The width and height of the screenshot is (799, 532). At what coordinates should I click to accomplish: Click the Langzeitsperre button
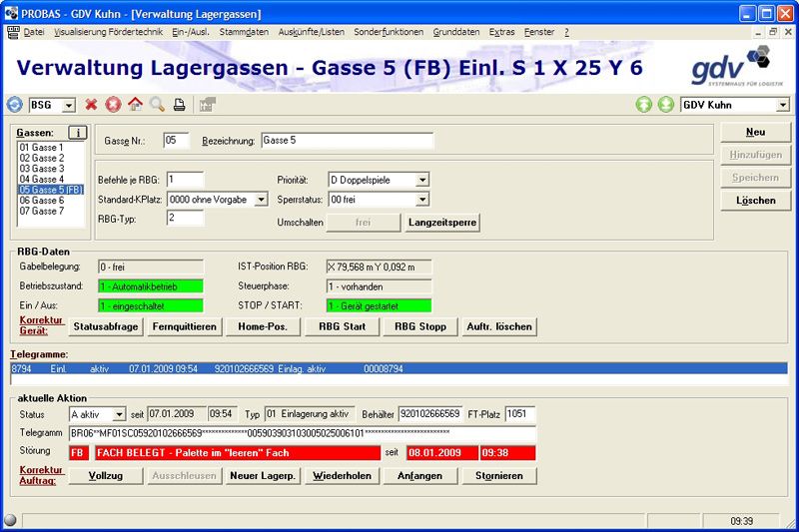point(442,223)
